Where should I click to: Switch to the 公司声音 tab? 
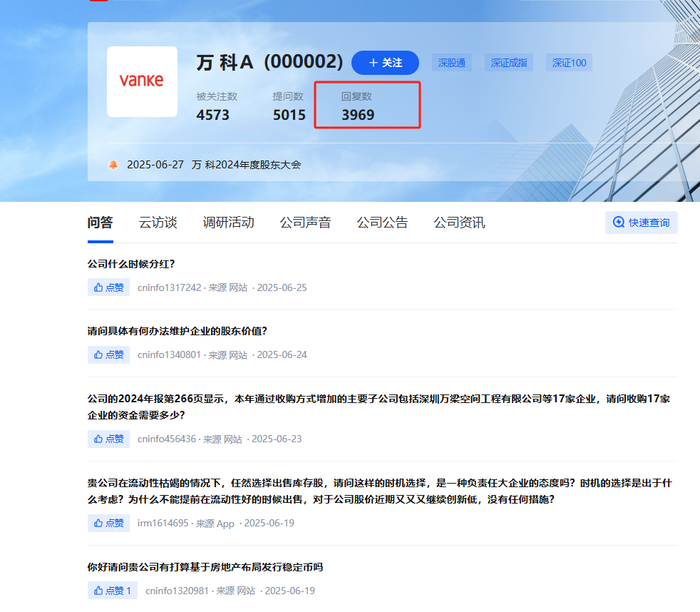click(305, 222)
